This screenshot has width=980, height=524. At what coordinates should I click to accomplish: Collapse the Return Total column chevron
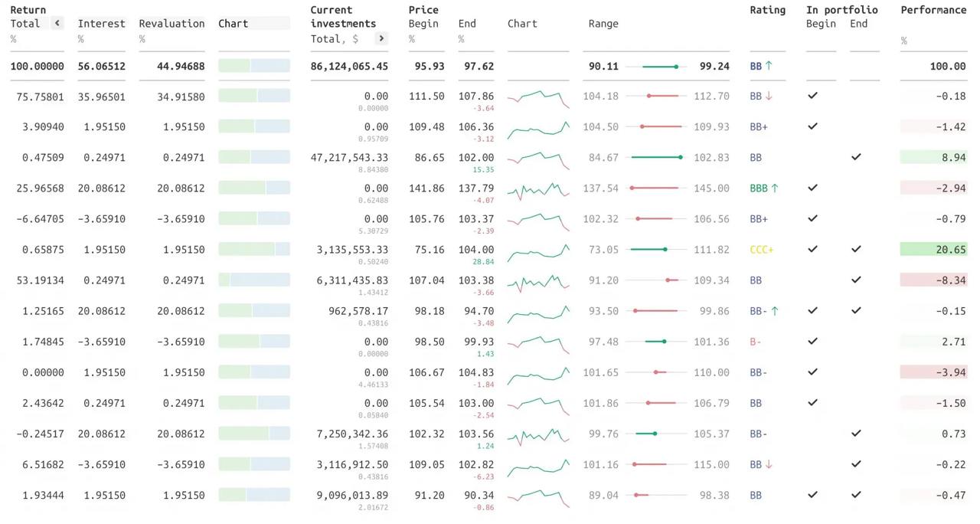pyautogui.click(x=57, y=23)
